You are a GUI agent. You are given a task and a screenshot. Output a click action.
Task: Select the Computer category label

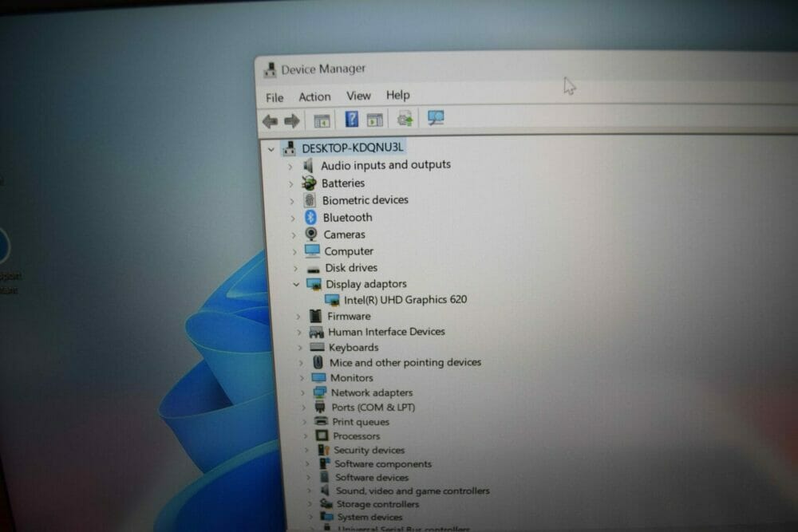(x=349, y=251)
